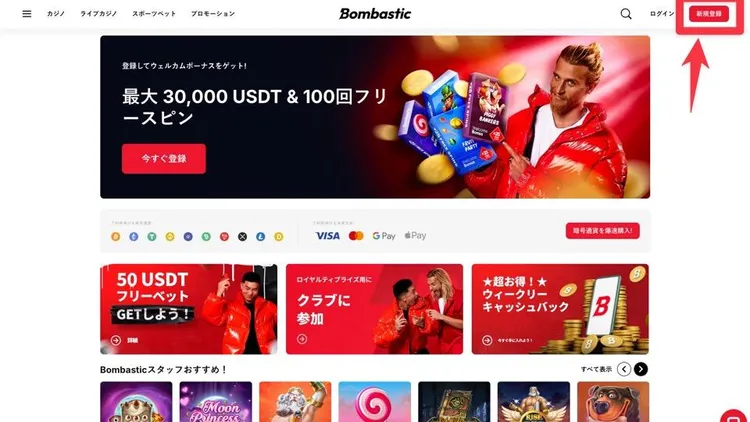Open the hamburger menu icon
This screenshot has width=750, height=422.
point(27,14)
